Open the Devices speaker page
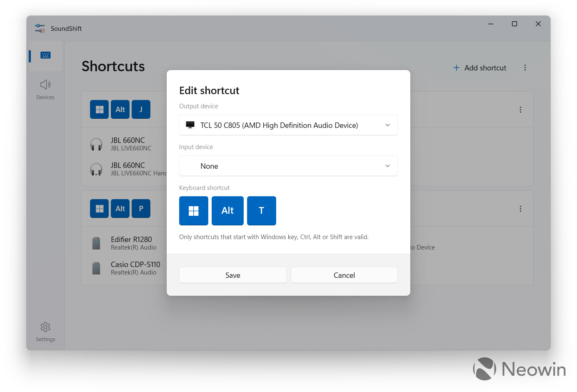Screen dimensions: 577x392 pyautogui.click(x=45, y=90)
